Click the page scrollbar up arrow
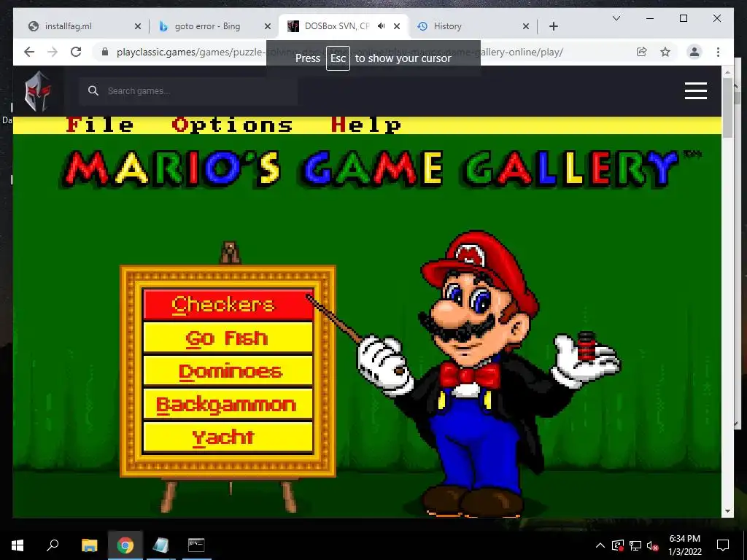The height and width of the screenshot is (560, 747). click(x=727, y=72)
